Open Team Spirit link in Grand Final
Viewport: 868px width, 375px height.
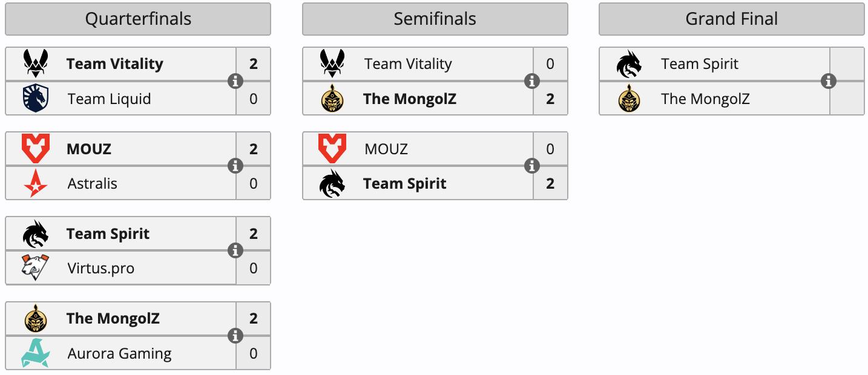click(x=700, y=64)
